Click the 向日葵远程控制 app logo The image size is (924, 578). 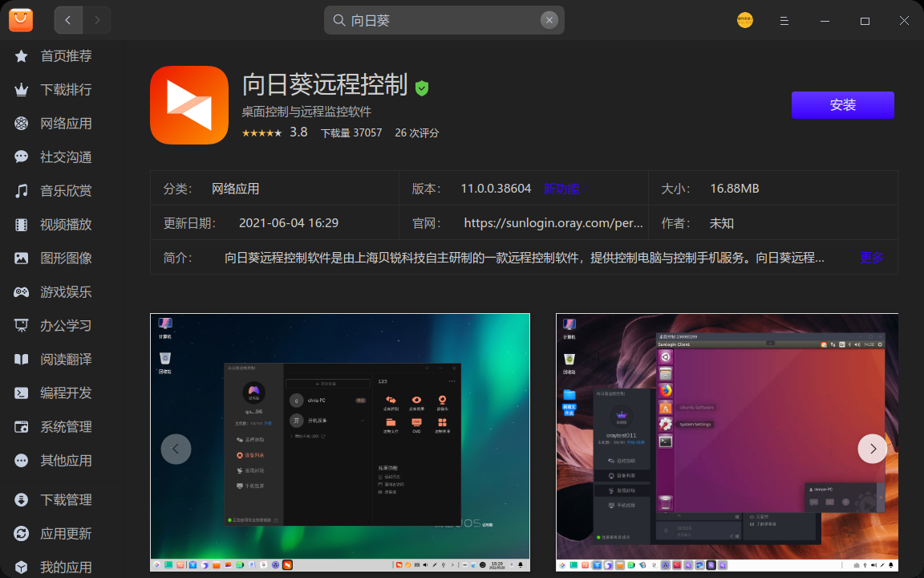(x=189, y=105)
